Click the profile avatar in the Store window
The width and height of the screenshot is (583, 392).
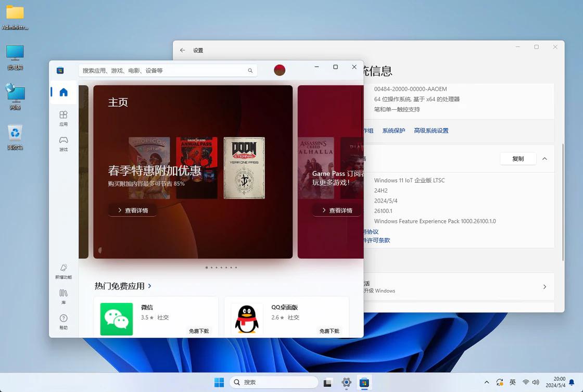[x=280, y=70]
